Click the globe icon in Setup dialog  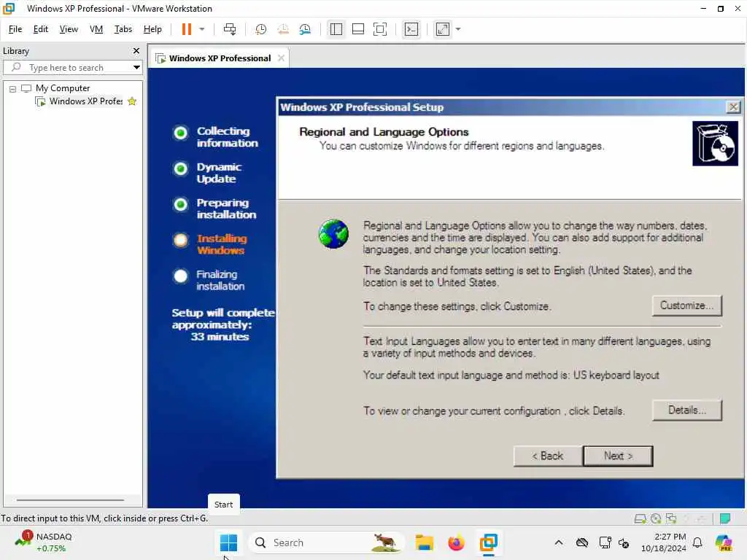[x=333, y=234]
